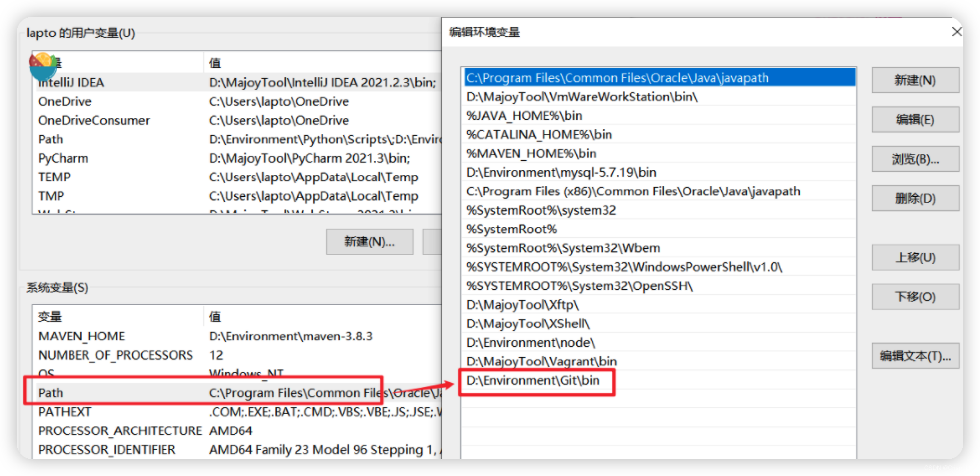This screenshot has width=980, height=476.
Task: Select the D:\MajoyTool\VmWareWorkStation\bin\ entry
Action: click(x=660, y=97)
